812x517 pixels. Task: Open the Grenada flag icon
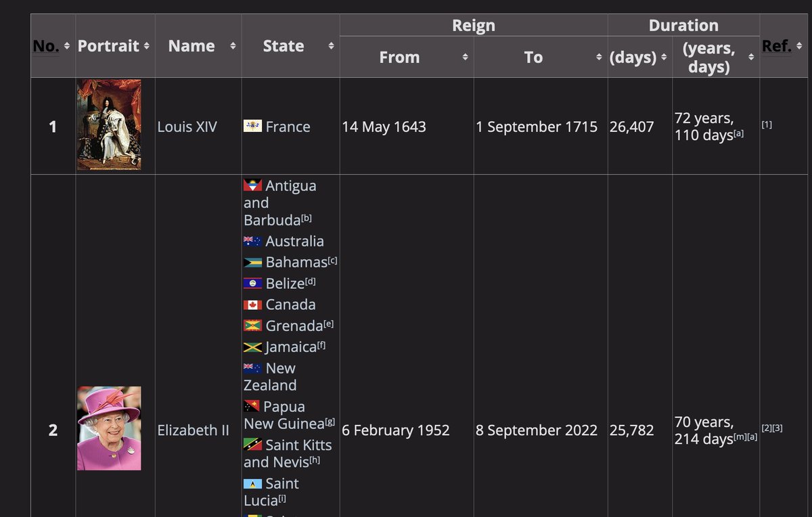click(252, 325)
